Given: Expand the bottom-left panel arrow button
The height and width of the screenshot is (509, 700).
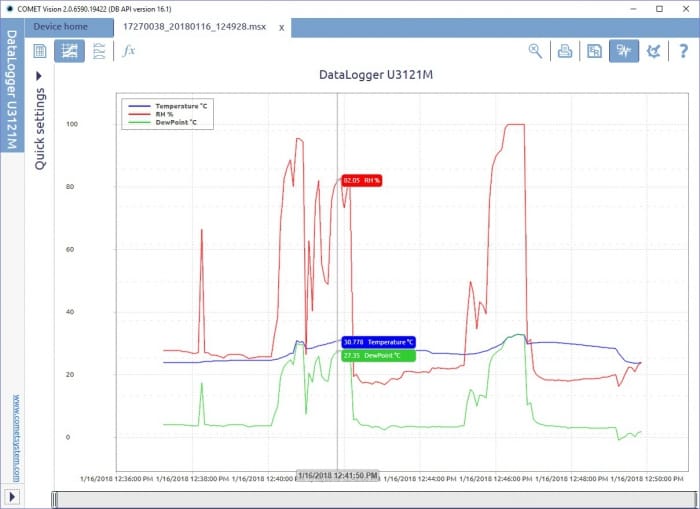Looking at the screenshot, I should [12, 497].
